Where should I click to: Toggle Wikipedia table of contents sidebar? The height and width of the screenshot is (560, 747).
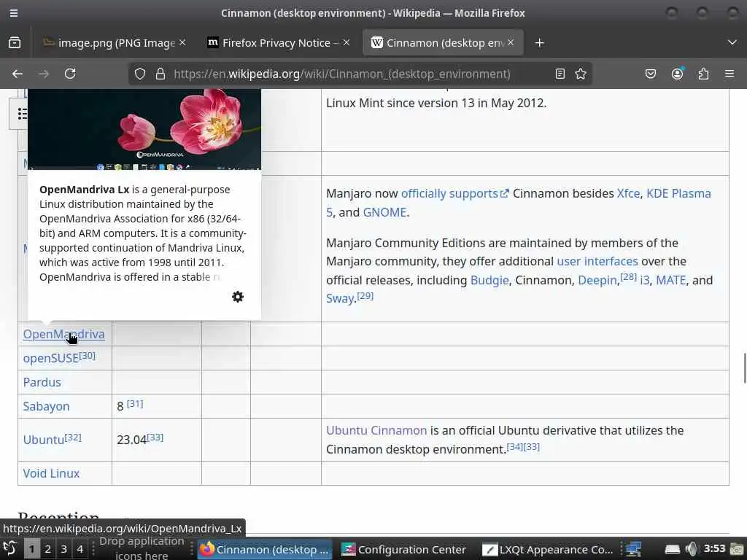(x=22, y=114)
